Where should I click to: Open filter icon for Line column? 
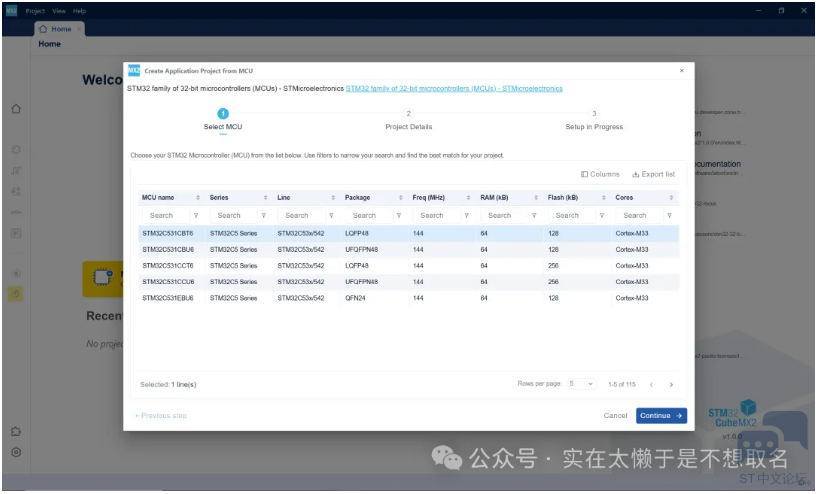point(332,216)
